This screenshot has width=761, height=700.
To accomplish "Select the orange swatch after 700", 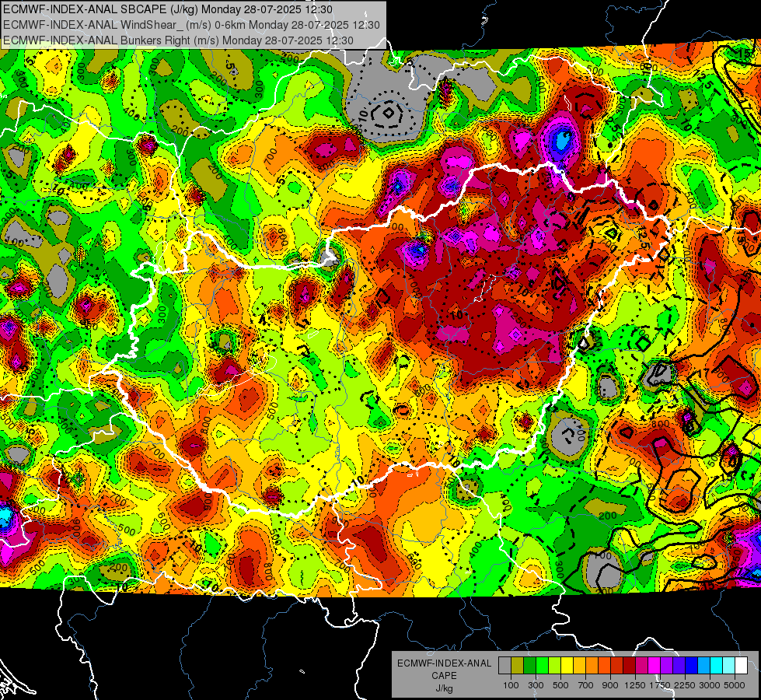I will tap(592, 666).
